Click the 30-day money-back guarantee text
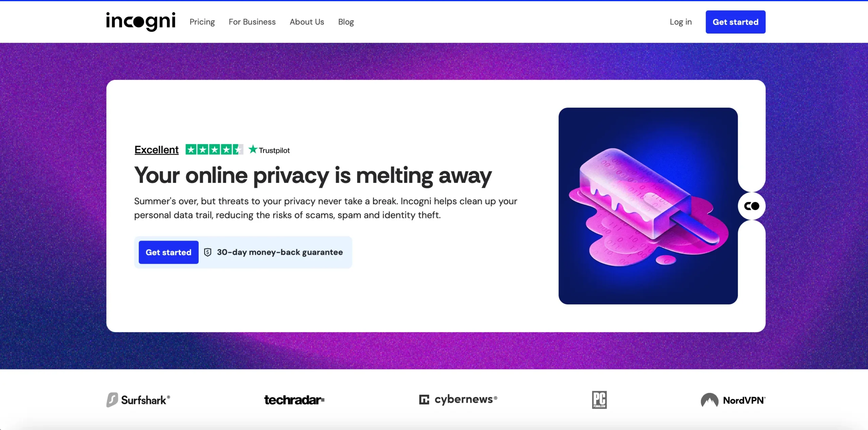868x430 pixels. (x=280, y=252)
